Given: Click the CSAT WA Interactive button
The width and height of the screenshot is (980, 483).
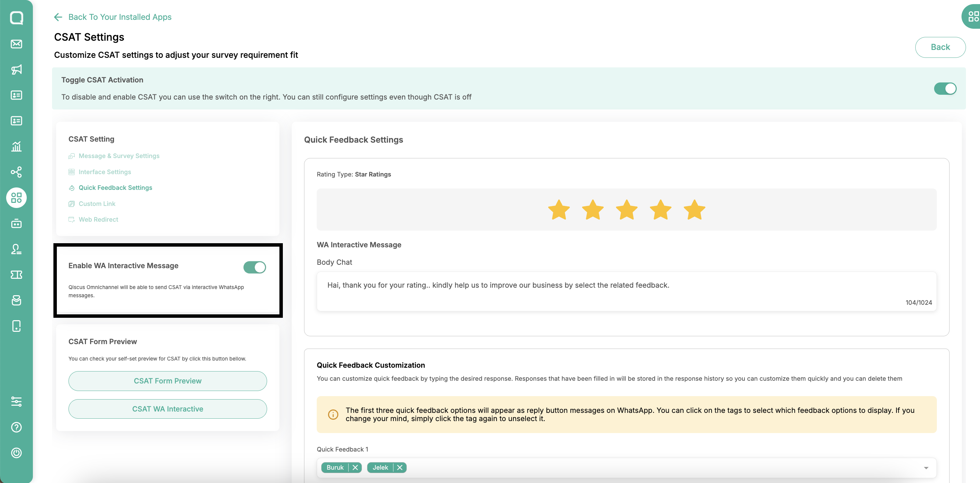Looking at the screenshot, I should tap(167, 409).
